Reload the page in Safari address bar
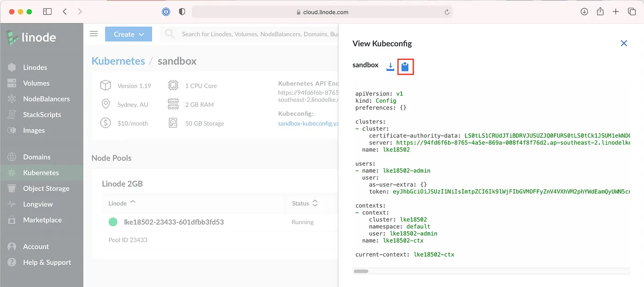Viewport: 644px width, 287px height. point(447,12)
